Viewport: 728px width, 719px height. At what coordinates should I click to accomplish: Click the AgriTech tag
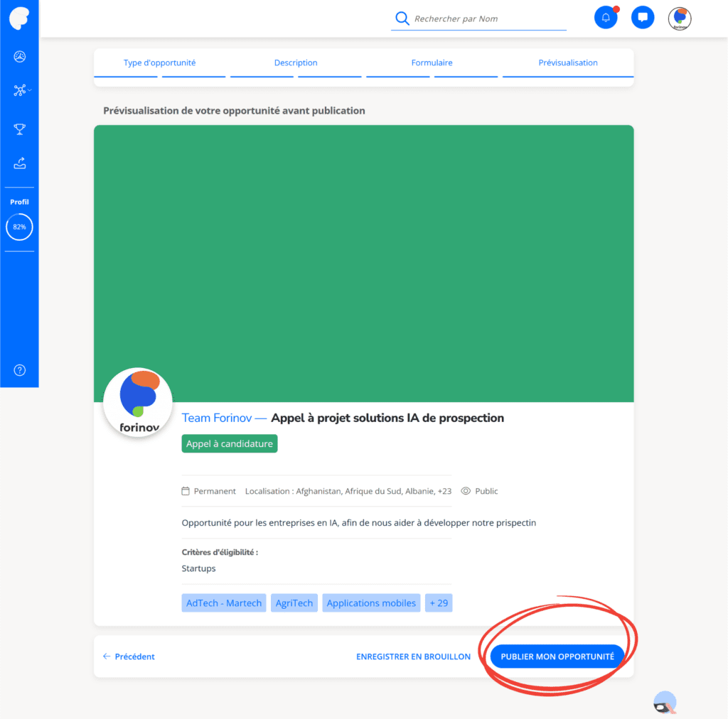click(294, 603)
